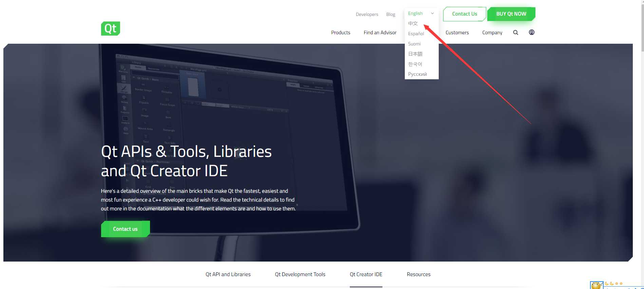Open the Developers link
Image resolution: width=644 pixels, height=289 pixels.
[x=367, y=14]
